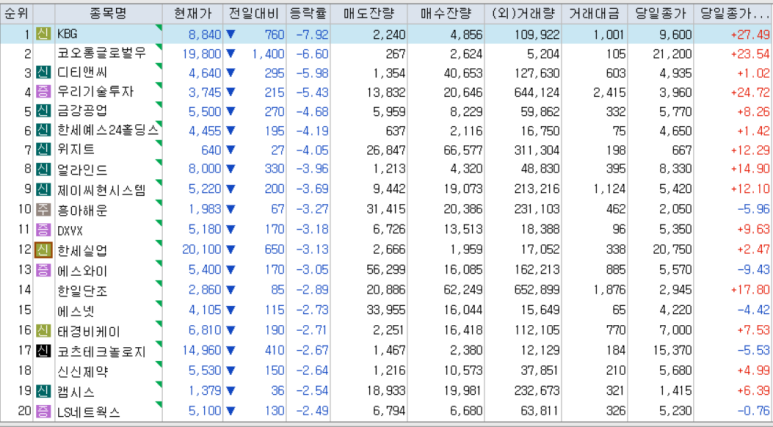Click the down-arrow icon in 신신제약 row
Image resolution: width=773 pixels, height=427 pixels.
pyautogui.click(x=230, y=371)
